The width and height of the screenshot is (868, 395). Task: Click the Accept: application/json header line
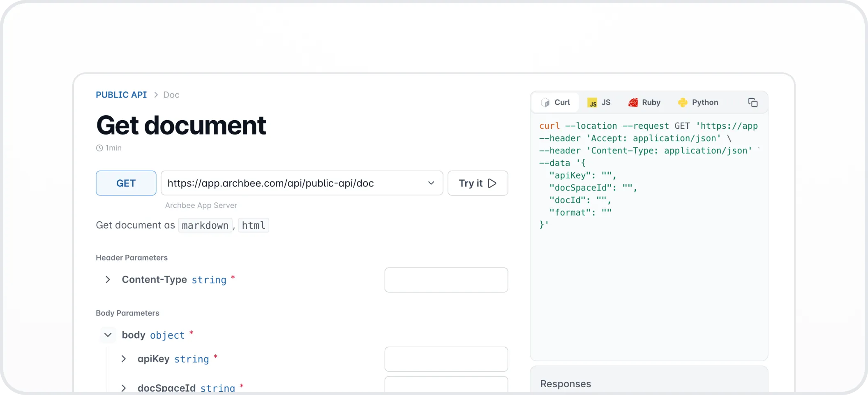(x=635, y=138)
